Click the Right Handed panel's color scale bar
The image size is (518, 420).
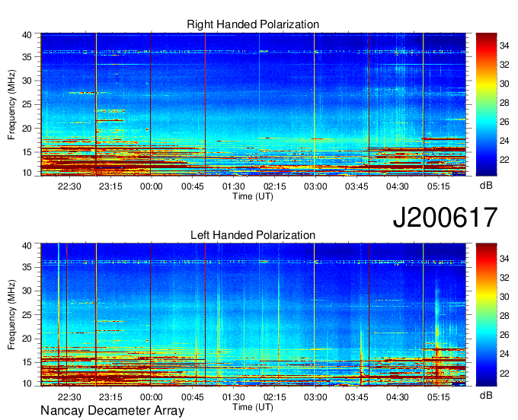tap(486, 104)
